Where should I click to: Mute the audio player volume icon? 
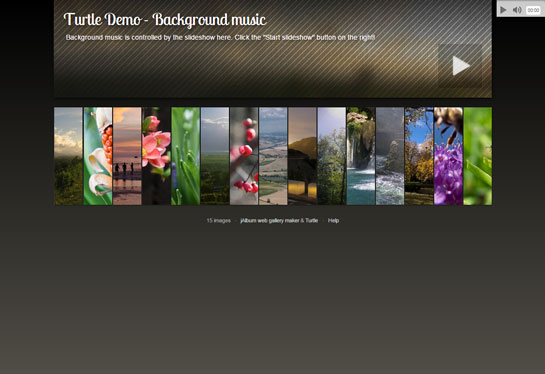click(517, 10)
